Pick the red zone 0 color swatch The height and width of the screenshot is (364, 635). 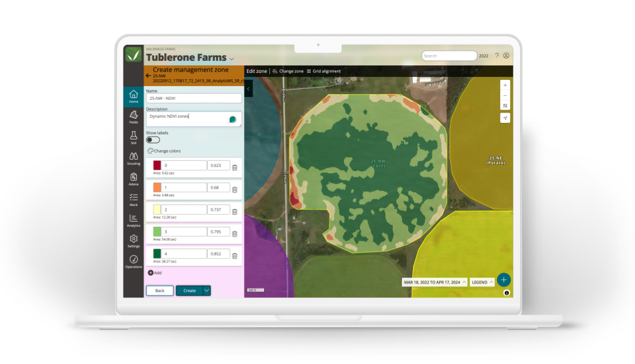157,165
